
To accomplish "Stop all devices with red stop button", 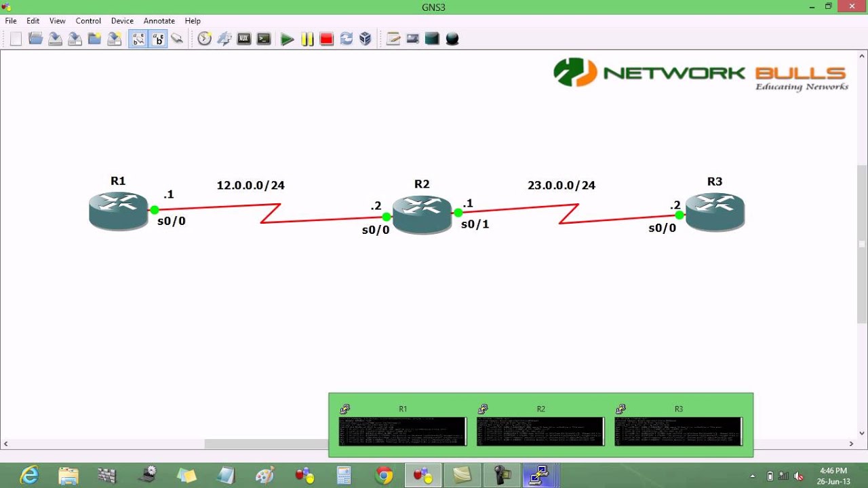I will tap(327, 39).
